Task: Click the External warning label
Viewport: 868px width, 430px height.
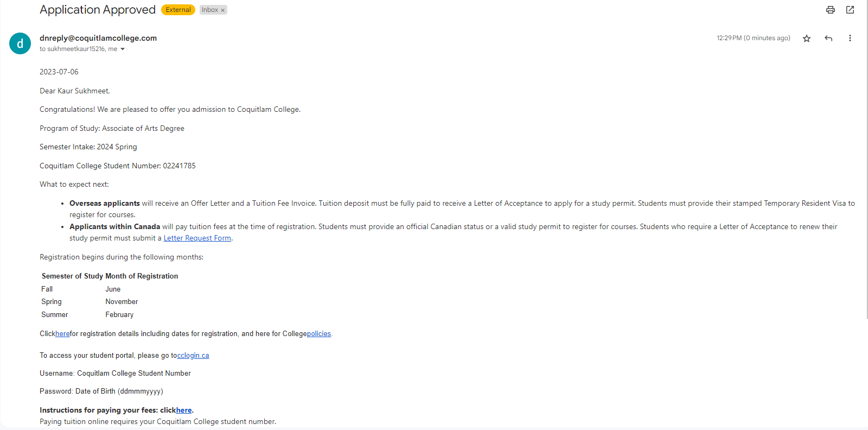Action: click(x=178, y=10)
